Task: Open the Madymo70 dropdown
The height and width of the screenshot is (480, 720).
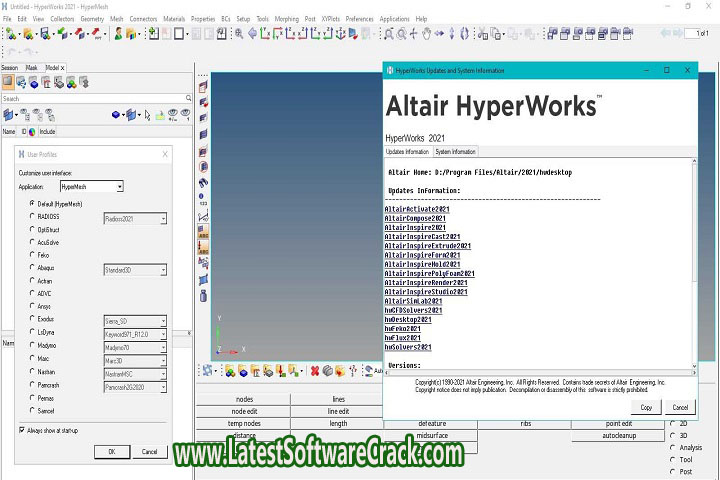Action: [135, 348]
